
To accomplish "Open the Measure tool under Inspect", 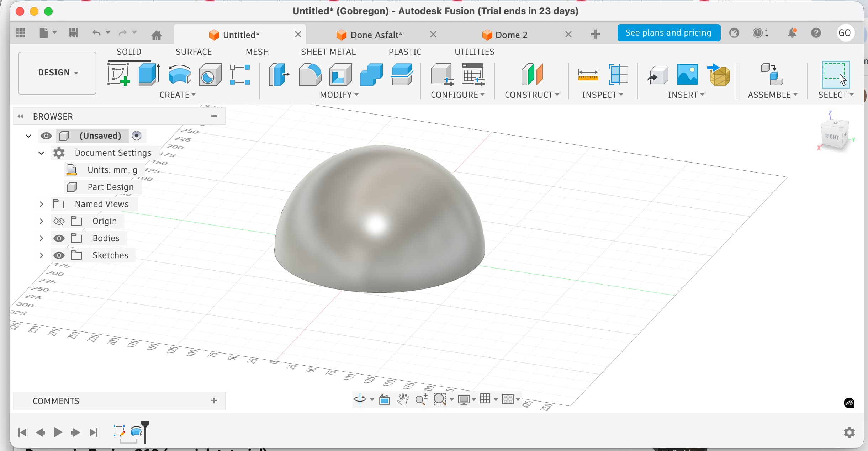I will [x=588, y=75].
